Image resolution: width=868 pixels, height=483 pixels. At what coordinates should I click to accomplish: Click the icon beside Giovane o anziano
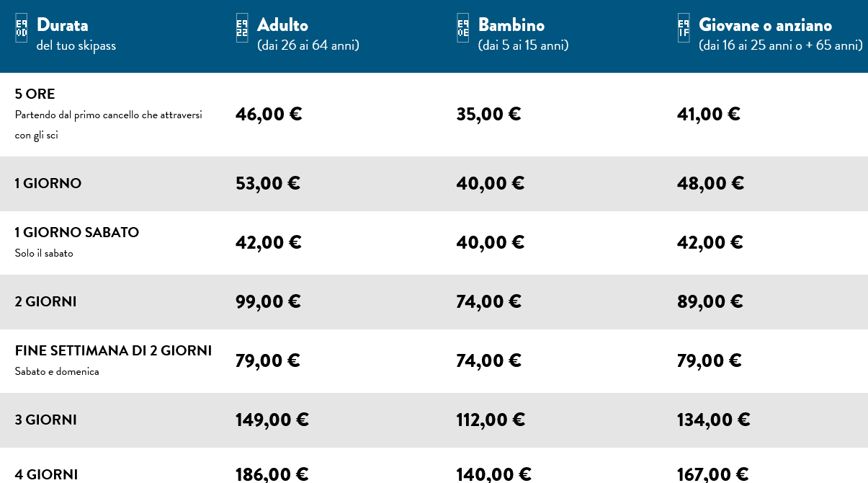click(684, 28)
